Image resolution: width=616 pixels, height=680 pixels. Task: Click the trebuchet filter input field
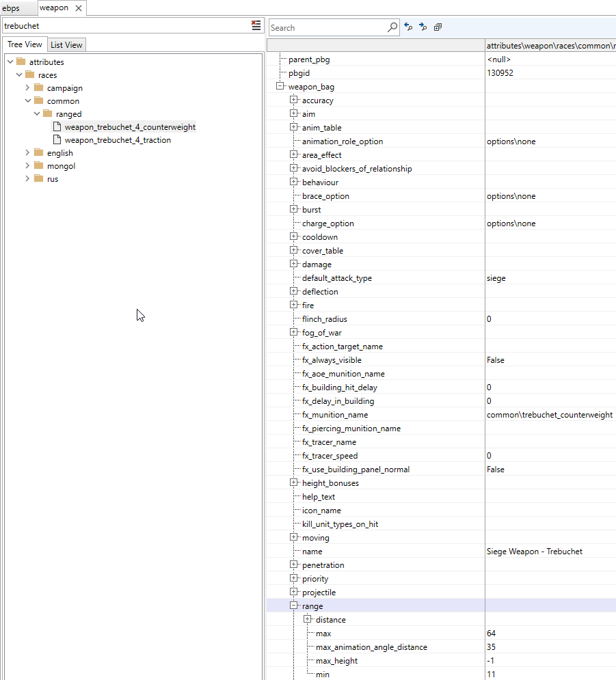click(126, 25)
